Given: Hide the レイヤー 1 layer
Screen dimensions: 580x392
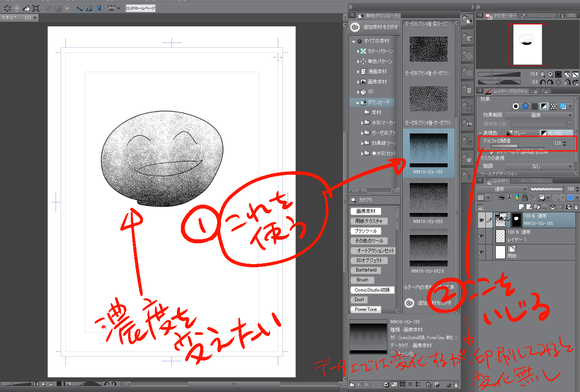Looking at the screenshot, I should tap(481, 236).
